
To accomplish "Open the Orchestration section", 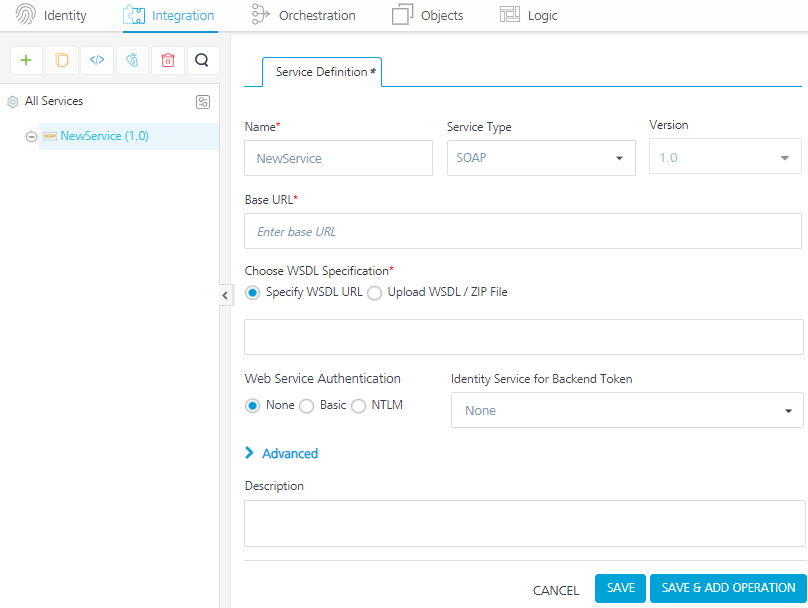I will [303, 15].
